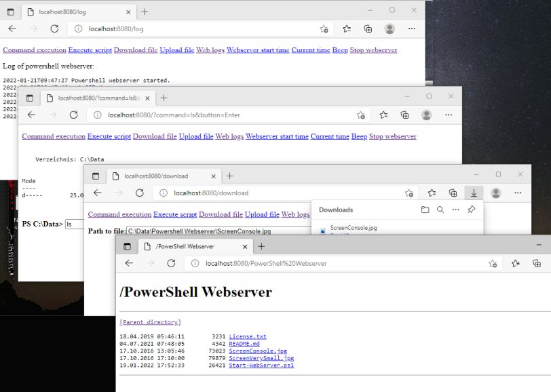
Task: Go back in the command=ls window
Action: click(x=31, y=115)
